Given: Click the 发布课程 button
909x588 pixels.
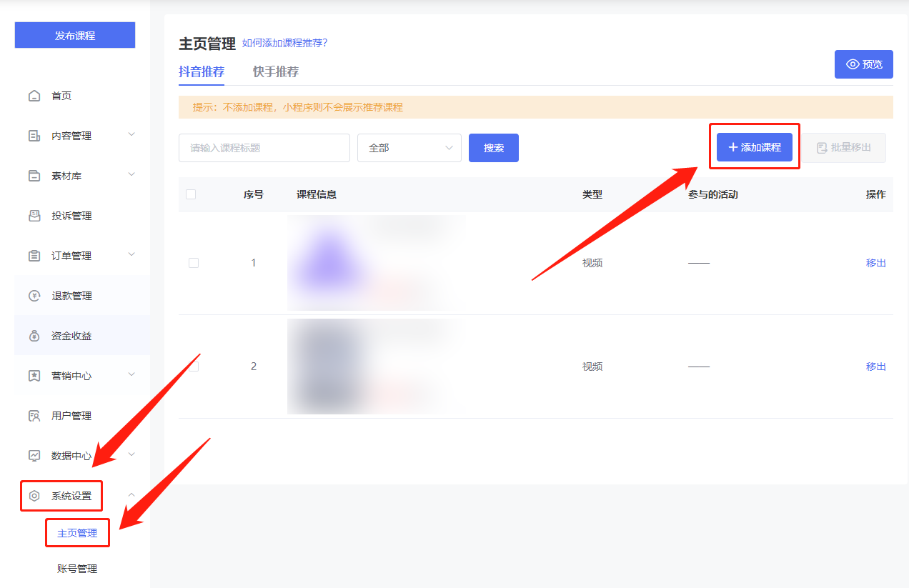Looking at the screenshot, I should click(75, 36).
